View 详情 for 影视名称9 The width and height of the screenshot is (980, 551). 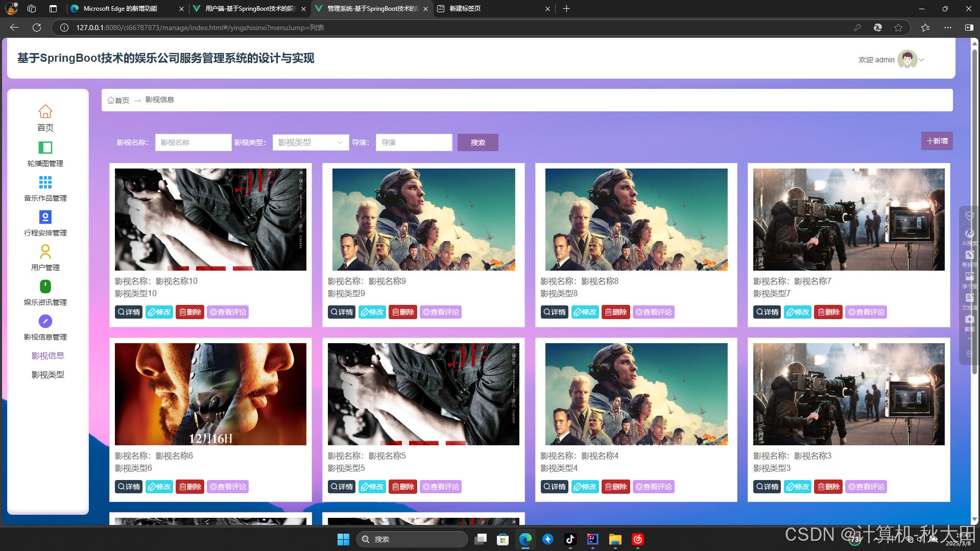[342, 312]
